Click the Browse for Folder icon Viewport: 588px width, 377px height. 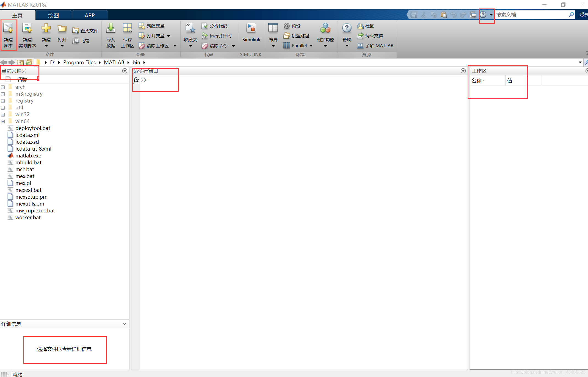click(x=29, y=62)
